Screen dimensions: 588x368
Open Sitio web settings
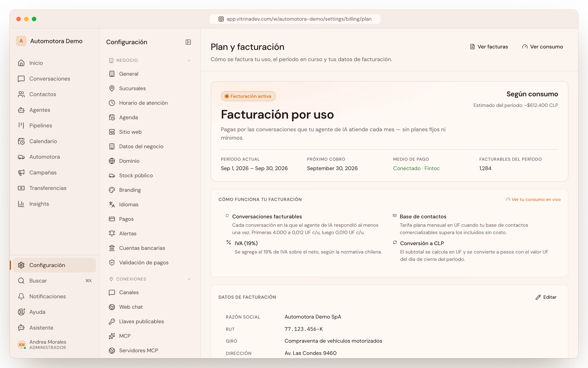[150, 132]
